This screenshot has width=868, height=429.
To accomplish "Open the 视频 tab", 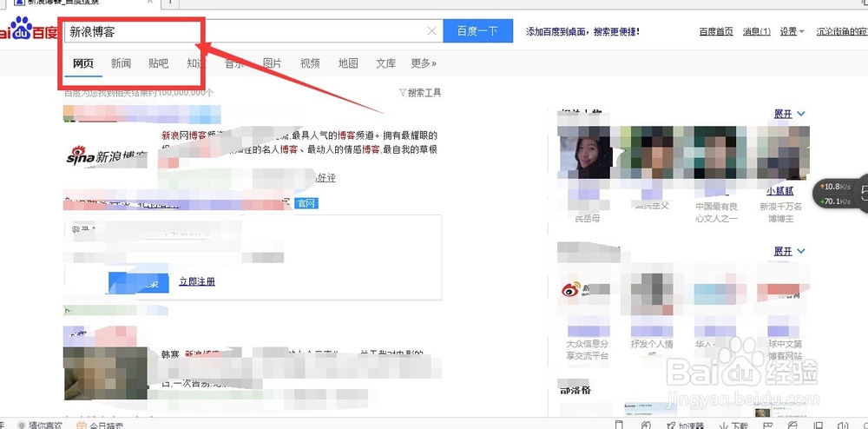I will [310, 63].
